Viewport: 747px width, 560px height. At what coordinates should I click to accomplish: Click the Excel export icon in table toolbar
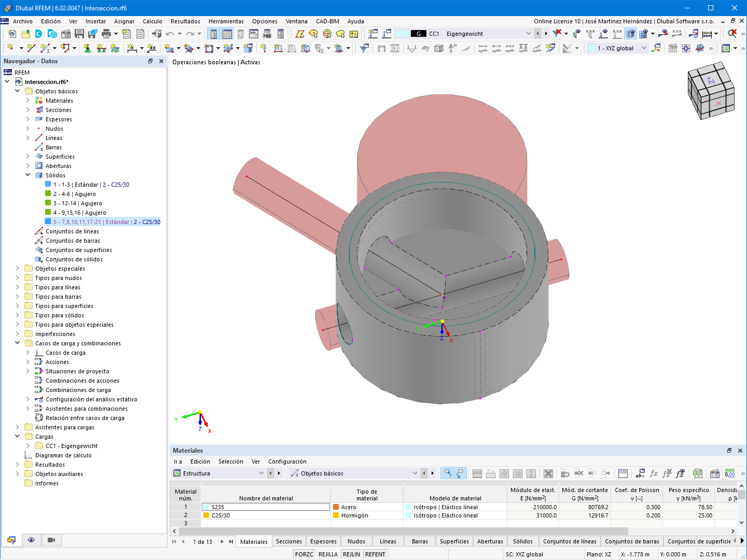point(698,473)
